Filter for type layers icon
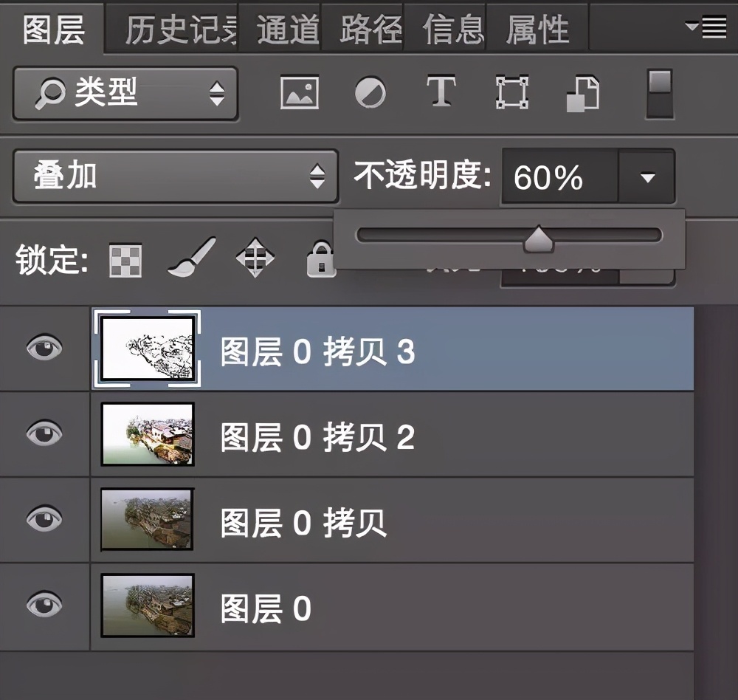 [x=441, y=90]
